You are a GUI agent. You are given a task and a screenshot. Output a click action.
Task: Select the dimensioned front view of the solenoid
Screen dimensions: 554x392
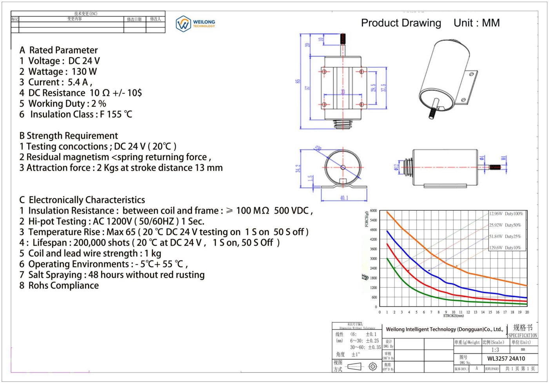click(342, 82)
